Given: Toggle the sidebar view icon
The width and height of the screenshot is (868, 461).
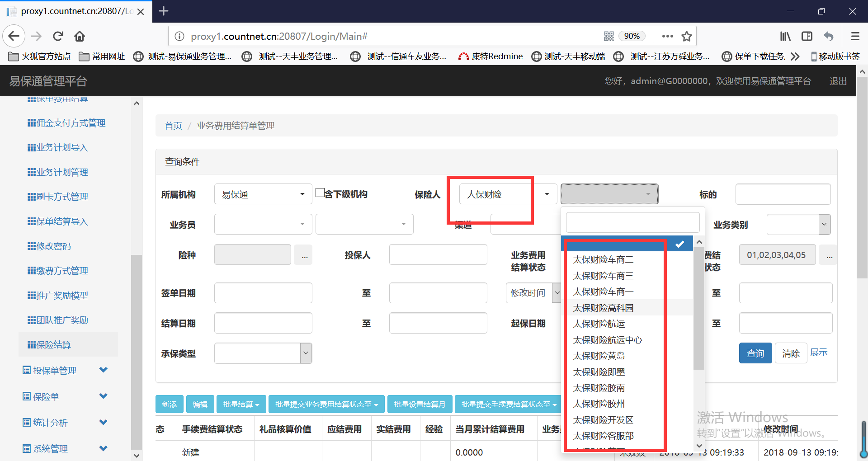Looking at the screenshot, I should click(x=807, y=36).
